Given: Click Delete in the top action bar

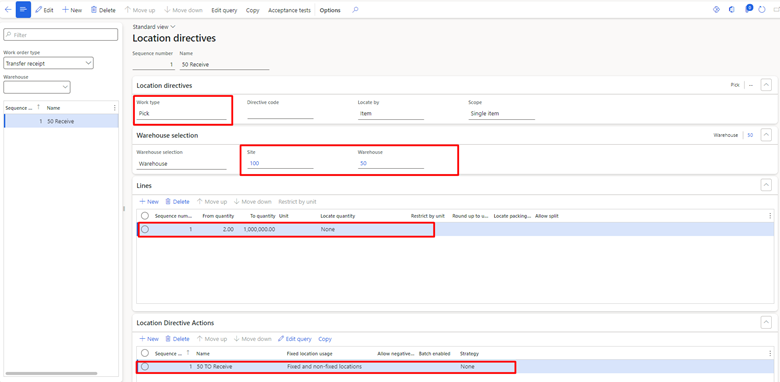Looking at the screenshot, I should click(x=103, y=10).
